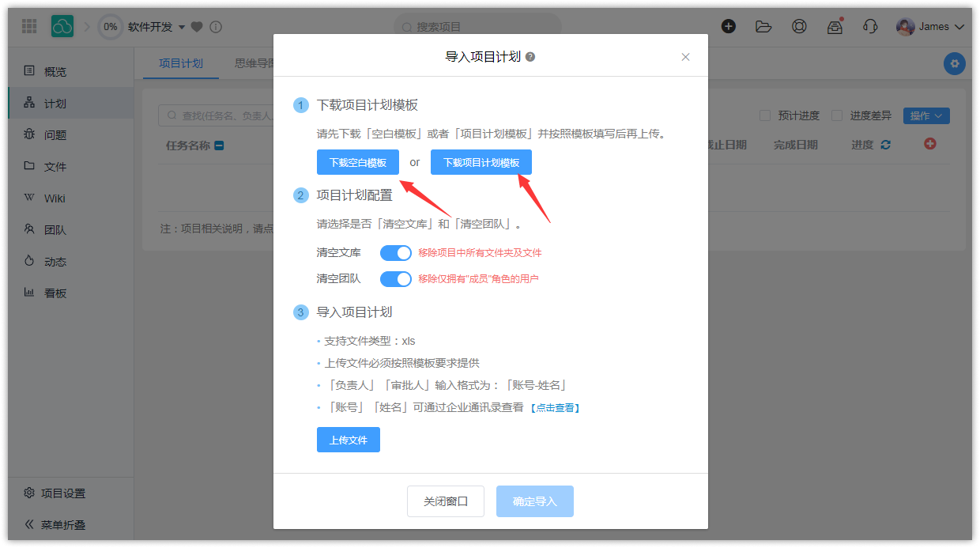
Task: Click the 下载空白模板 button
Action: [358, 162]
